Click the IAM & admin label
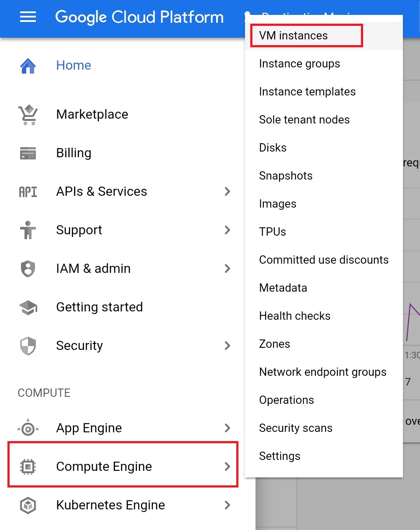420x530 pixels. 93,269
